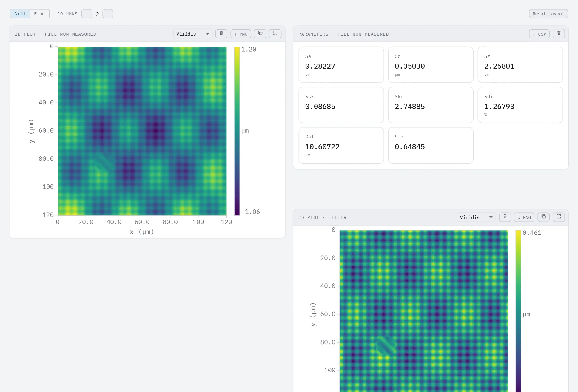Click the Sal value 10.60722

(x=322, y=147)
